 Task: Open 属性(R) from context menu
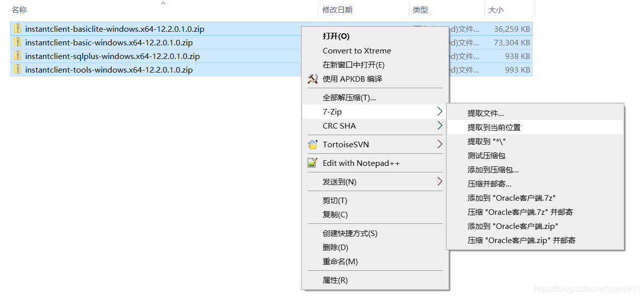pos(335,280)
